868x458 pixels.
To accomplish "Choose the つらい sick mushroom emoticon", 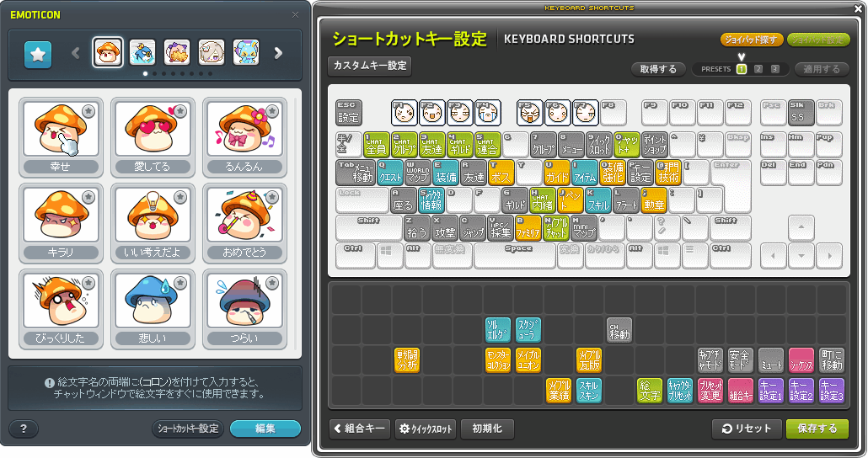I will 244,309.
